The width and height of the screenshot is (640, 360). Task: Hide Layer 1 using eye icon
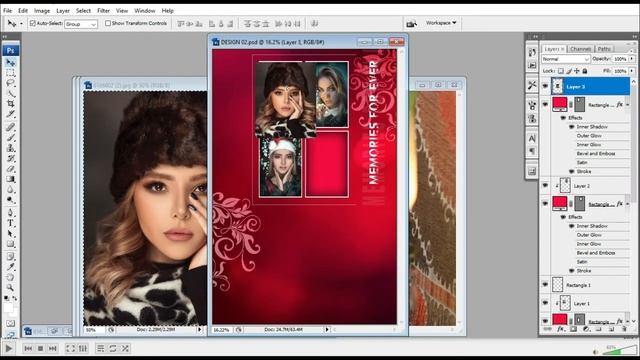(545, 303)
